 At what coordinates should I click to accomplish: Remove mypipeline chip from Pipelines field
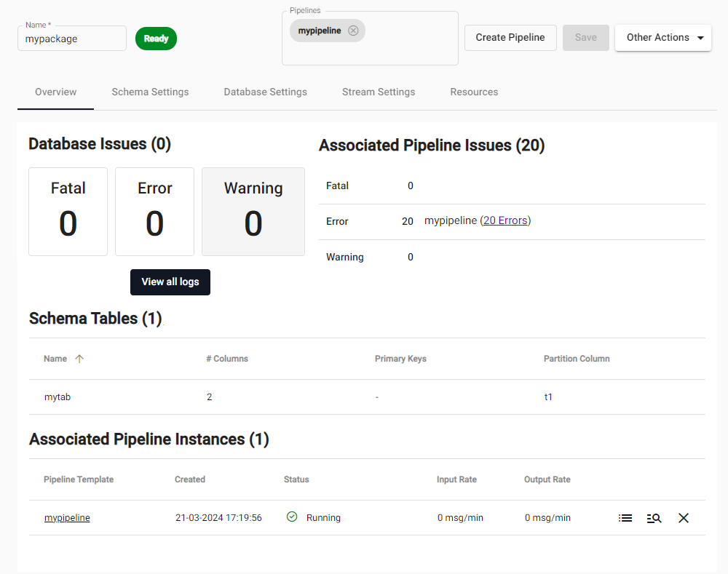353,31
